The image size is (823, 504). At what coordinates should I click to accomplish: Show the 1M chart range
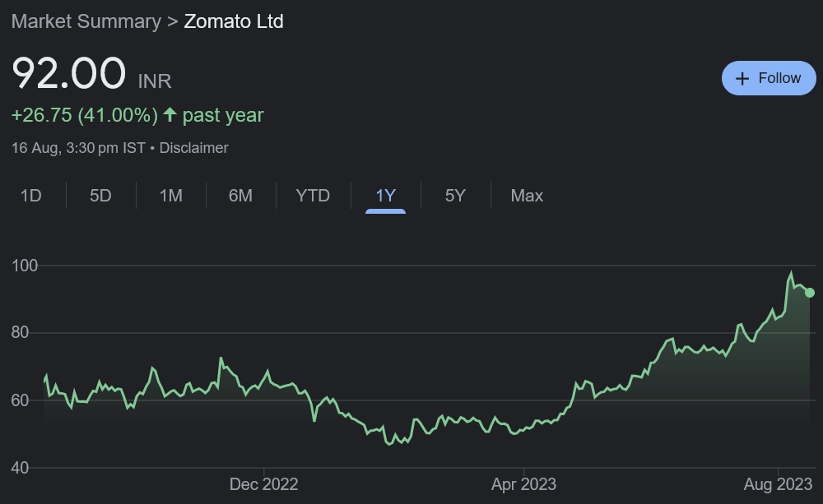(170, 196)
